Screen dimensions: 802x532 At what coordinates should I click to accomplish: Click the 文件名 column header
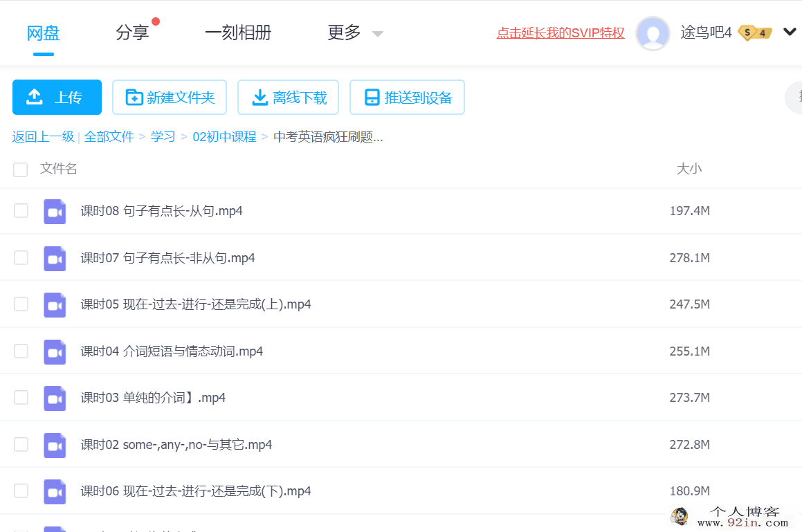tap(59, 169)
